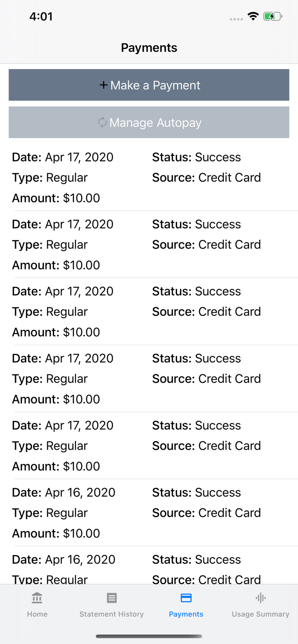298x644 pixels.
Task: Tap the Home bank building icon
Action: click(x=37, y=598)
